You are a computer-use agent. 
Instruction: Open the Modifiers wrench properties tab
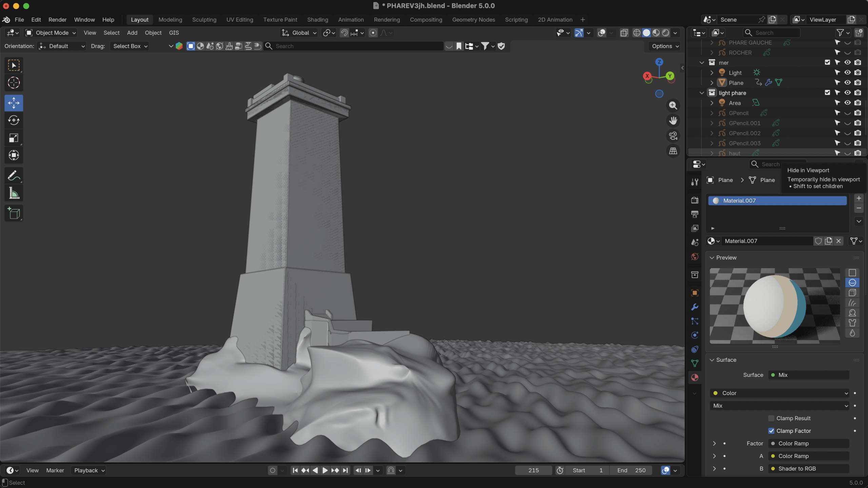[695, 307]
